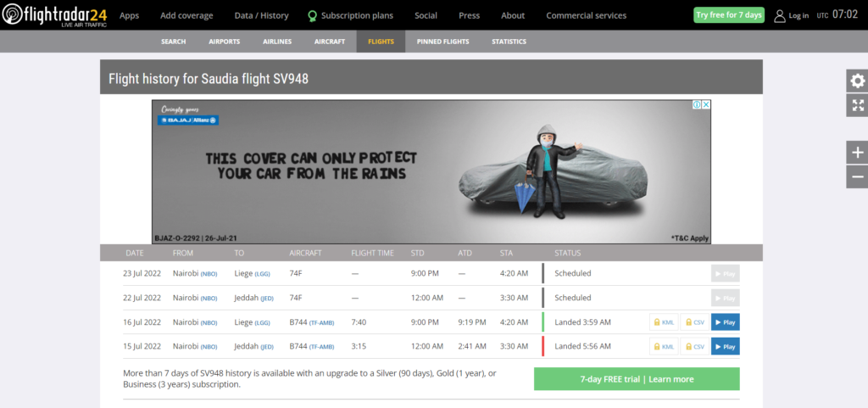Download CSV for the 15 Jul 2022 flight
The width and height of the screenshot is (868, 408).
[x=695, y=347]
